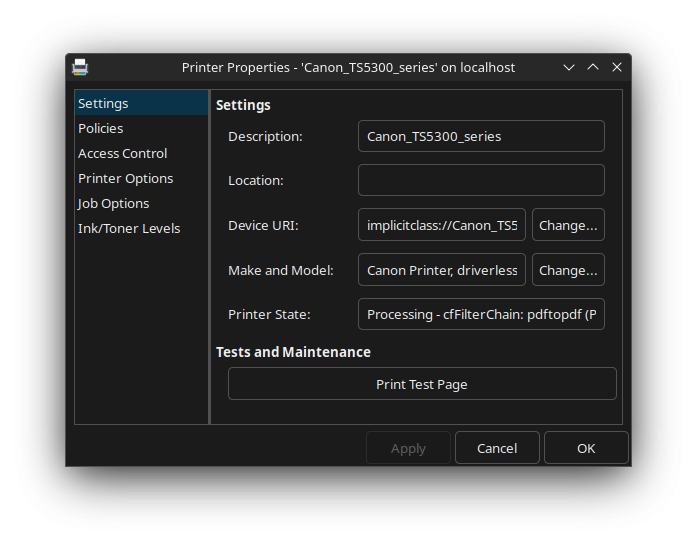Minimize the Printer Properties window
This screenshot has width=697, height=544.
coord(569,67)
